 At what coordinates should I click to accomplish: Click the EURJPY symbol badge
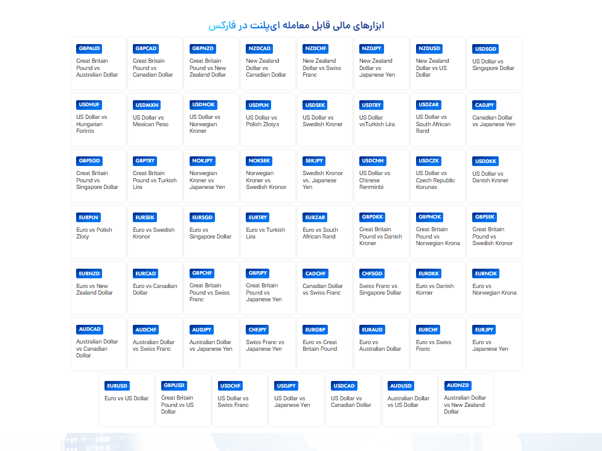click(x=484, y=329)
